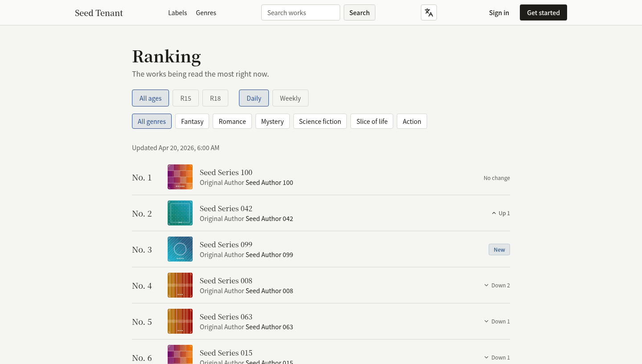Screen dimensions: 642x364
Task: Show only Romance genre rankings
Action: click(x=232, y=121)
